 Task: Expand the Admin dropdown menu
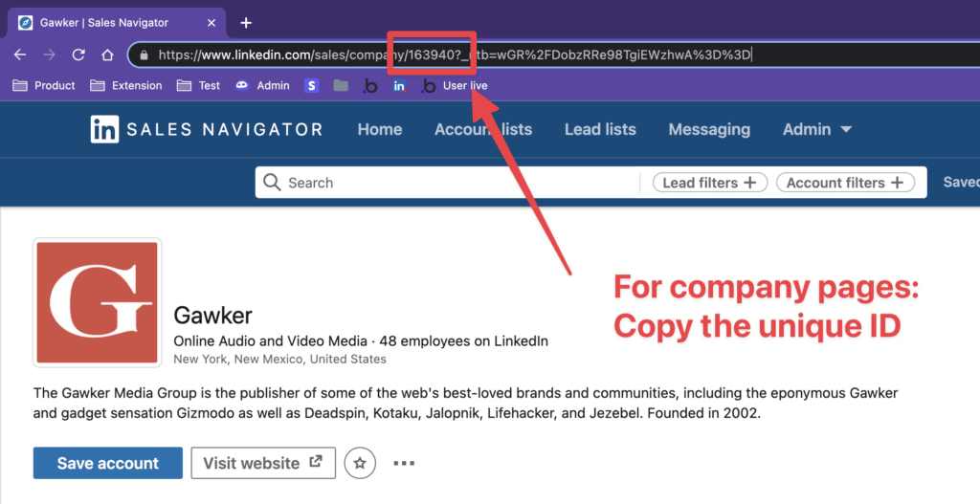point(817,129)
